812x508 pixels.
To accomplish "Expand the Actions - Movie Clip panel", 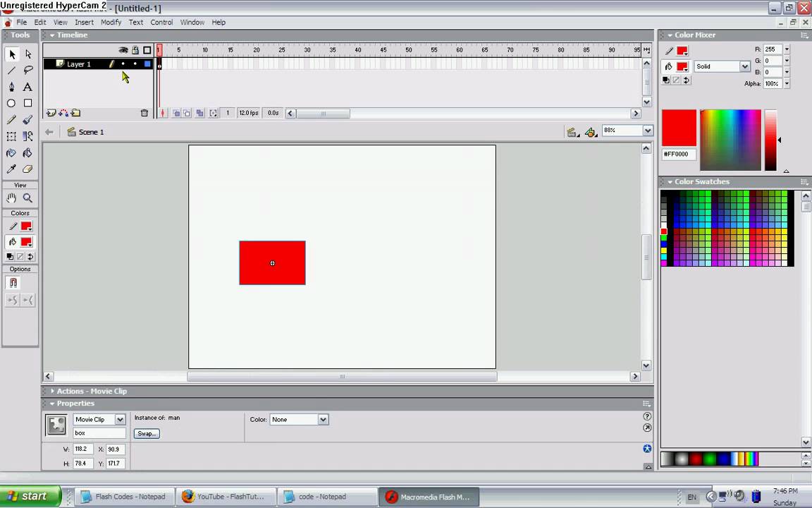I will tap(52, 391).
